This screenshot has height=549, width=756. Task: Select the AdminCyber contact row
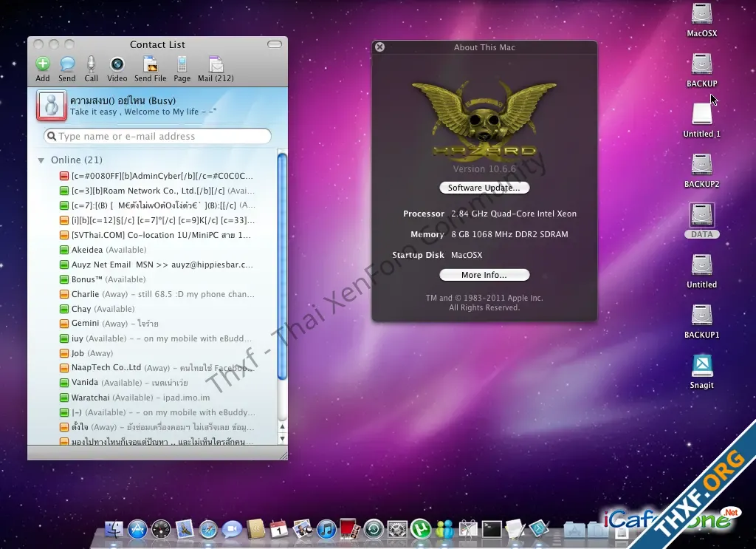(x=157, y=176)
